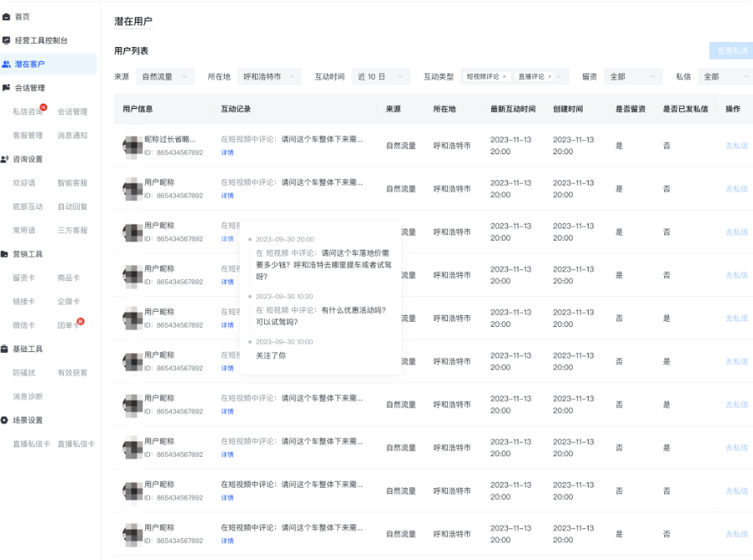
Task: Click the 营销工具 folder icon
Action: tap(4, 254)
